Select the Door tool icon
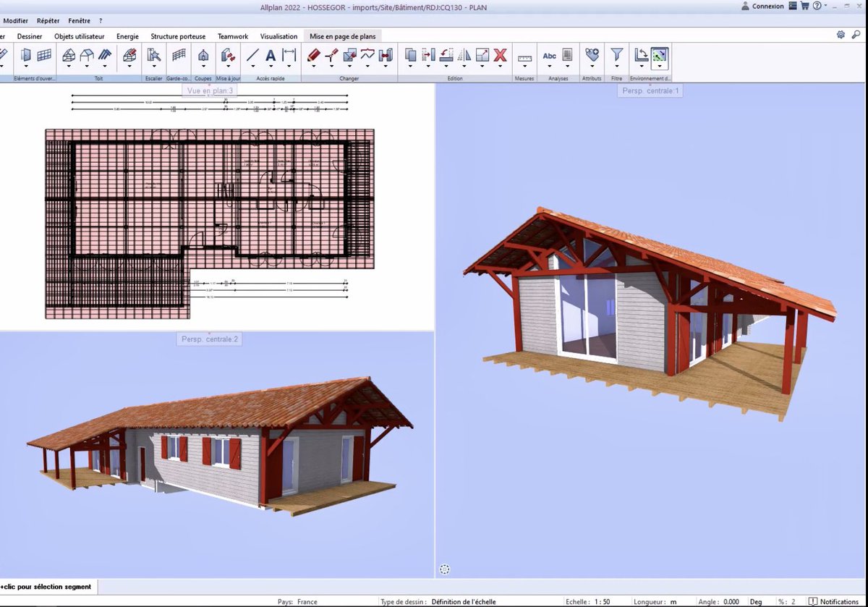The width and height of the screenshot is (868, 607). click(26, 55)
